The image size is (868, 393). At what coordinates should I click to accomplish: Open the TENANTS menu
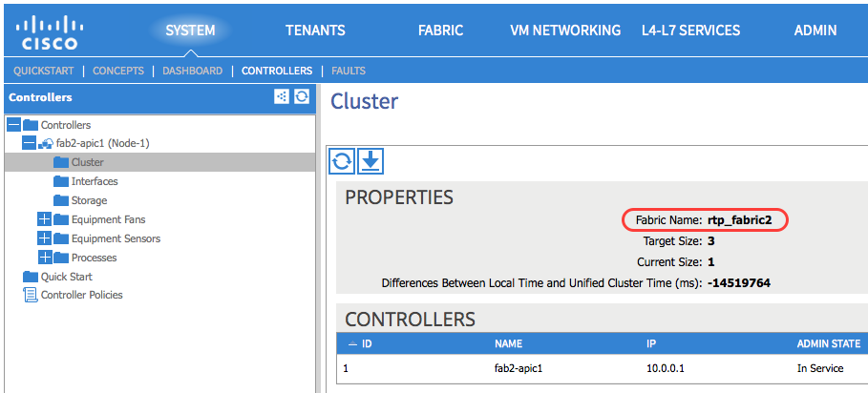[315, 31]
